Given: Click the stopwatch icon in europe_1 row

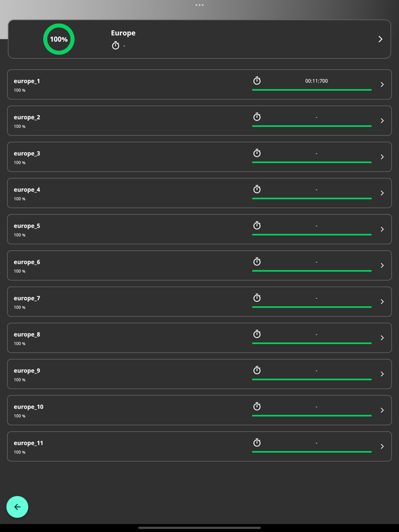Looking at the screenshot, I should pos(257,81).
